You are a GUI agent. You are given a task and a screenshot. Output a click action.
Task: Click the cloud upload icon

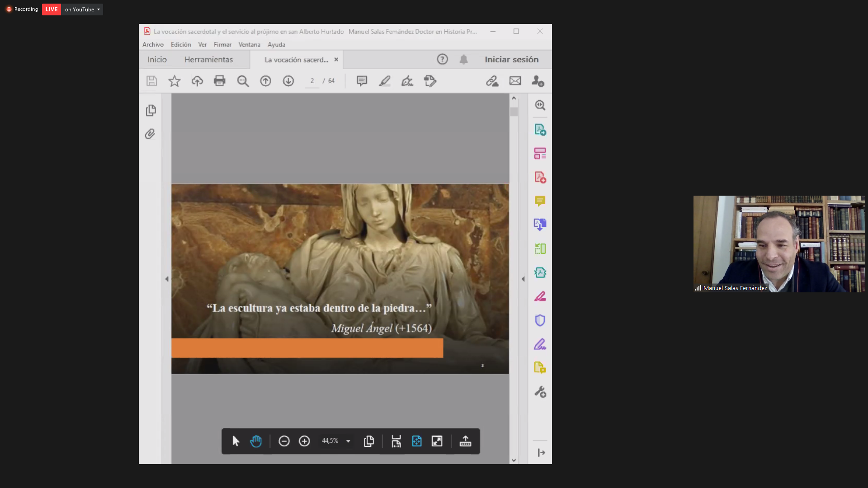click(x=197, y=81)
